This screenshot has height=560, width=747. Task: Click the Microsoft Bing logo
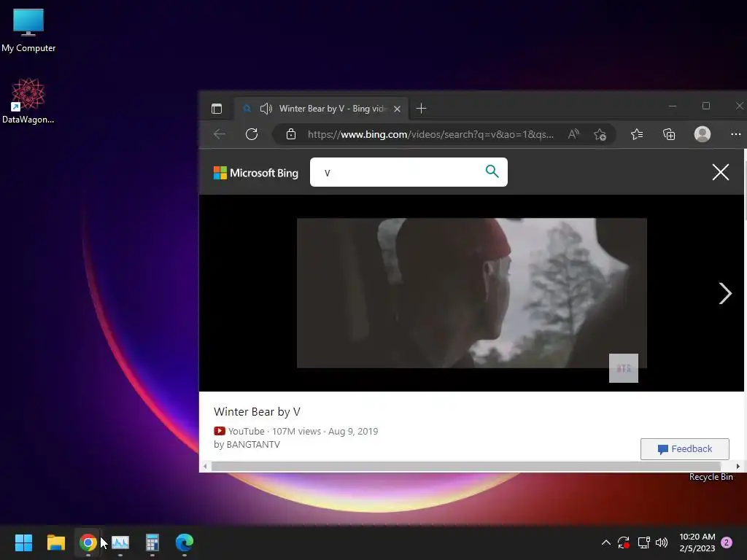tap(256, 173)
